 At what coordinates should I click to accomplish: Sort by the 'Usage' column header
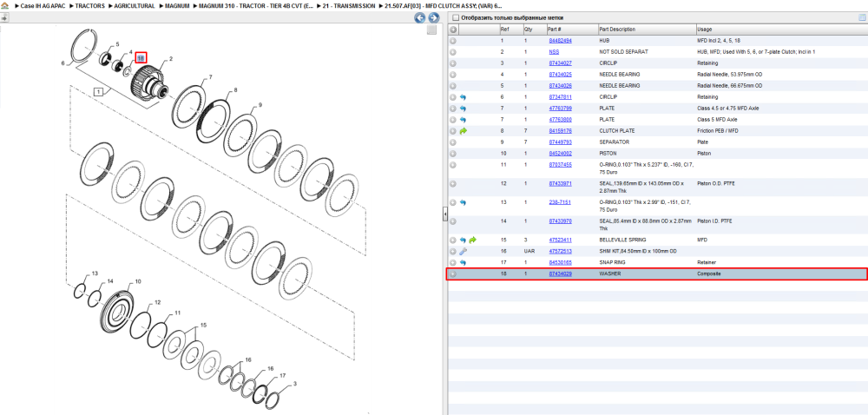(x=705, y=30)
